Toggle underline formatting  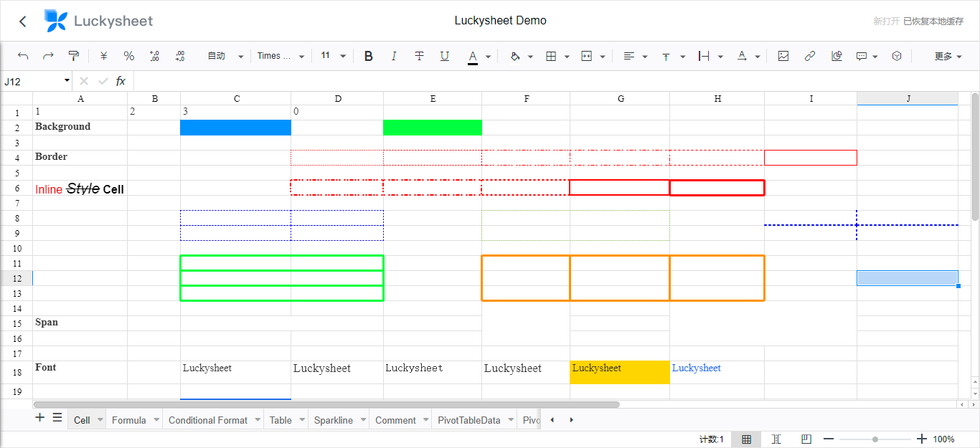coord(445,56)
